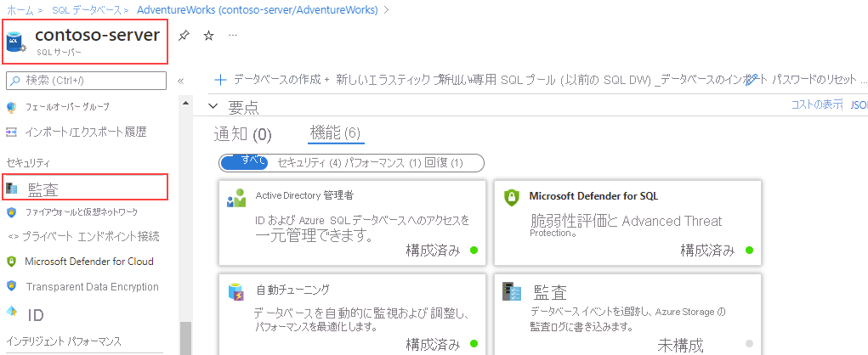Click the ファイアウォール shield icon in sidebar
The height and width of the screenshot is (355, 868).
click(x=12, y=211)
